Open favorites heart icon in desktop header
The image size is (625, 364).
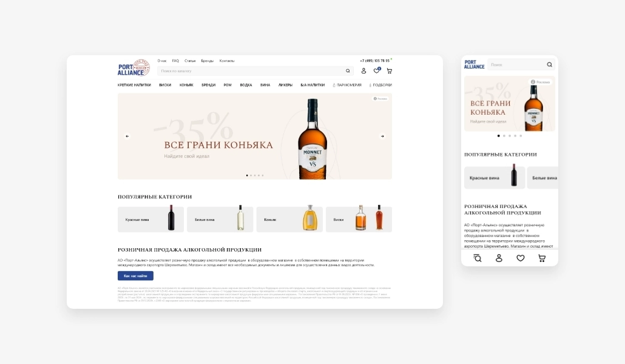click(376, 71)
